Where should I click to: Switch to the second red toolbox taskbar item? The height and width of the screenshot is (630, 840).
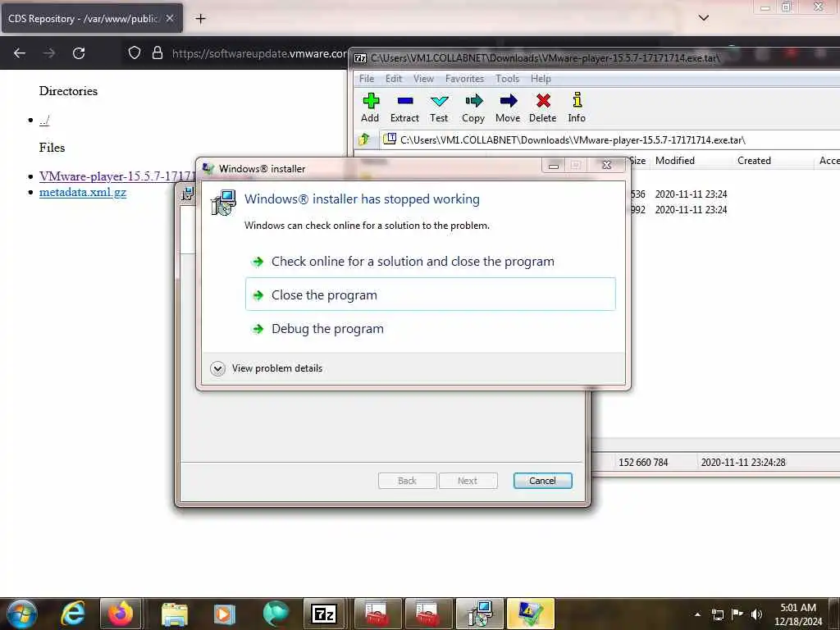pos(428,614)
